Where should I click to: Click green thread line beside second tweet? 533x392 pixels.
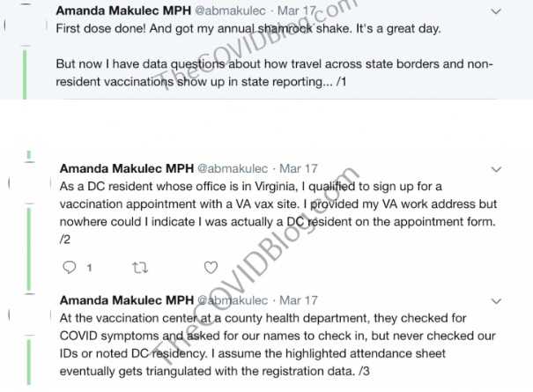click(x=29, y=249)
